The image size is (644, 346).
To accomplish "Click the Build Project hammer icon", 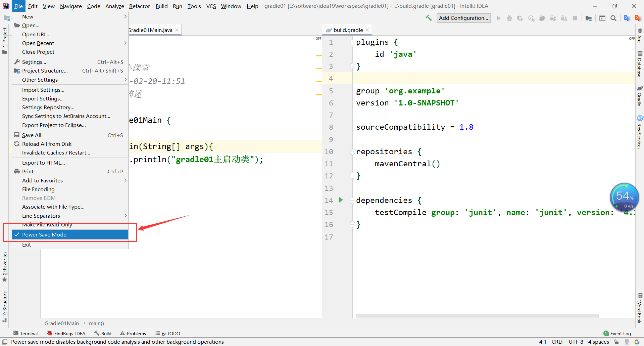I will coord(429,18).
